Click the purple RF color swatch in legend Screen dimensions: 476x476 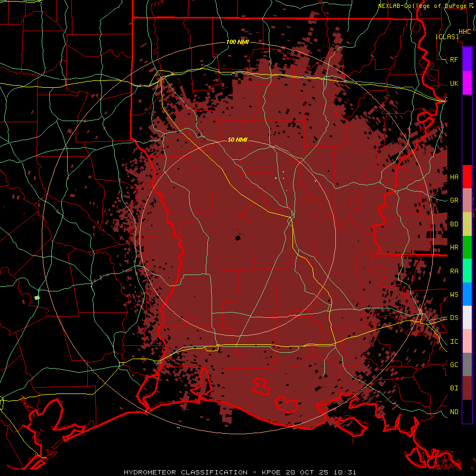click(x=467, y=59)
